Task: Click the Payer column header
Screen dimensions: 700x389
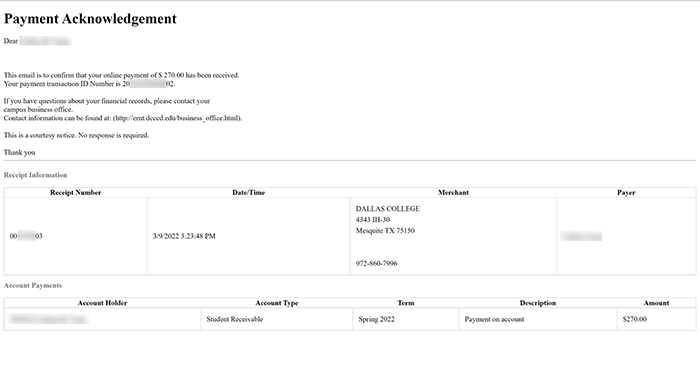Action: (626, 192)
